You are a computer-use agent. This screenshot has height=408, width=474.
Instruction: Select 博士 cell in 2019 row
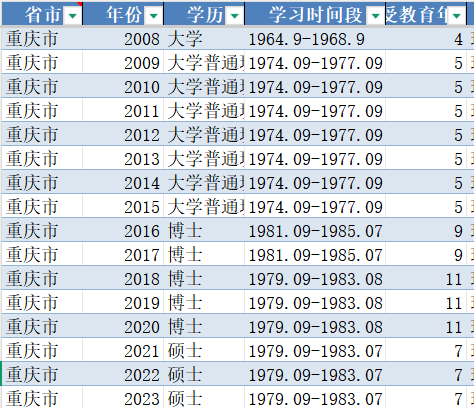click(204, 302)
